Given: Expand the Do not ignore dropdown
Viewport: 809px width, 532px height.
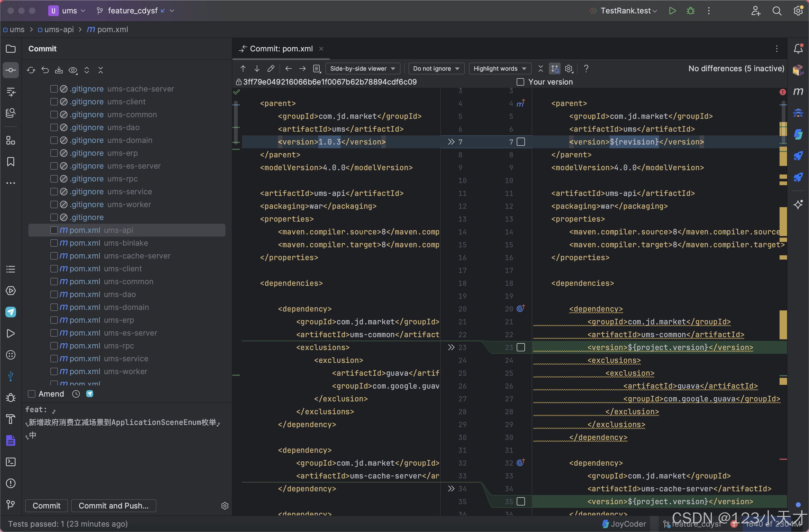Looking at the screenshot, I should pos(436,69).
